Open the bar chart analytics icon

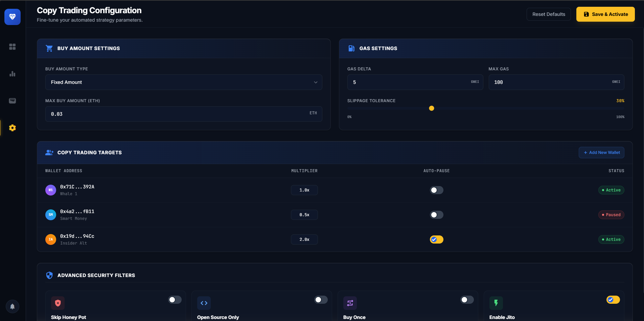pos(13,74)
